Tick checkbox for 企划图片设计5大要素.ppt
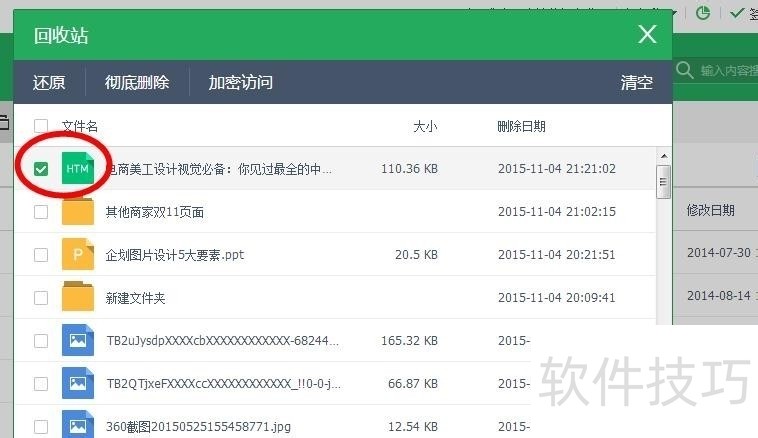758x438 pixels. click(x=41, y=255)
